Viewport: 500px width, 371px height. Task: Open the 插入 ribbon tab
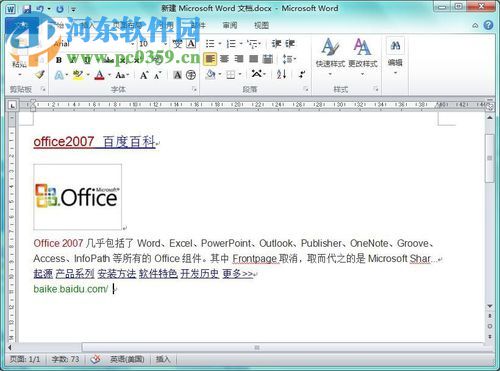click(89, 25)
